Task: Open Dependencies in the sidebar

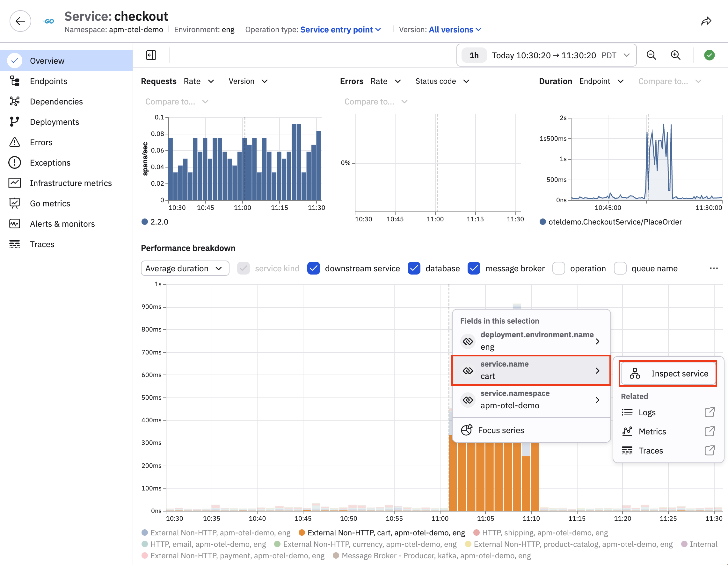Action: pyautogui.click(x=56, y=102)
